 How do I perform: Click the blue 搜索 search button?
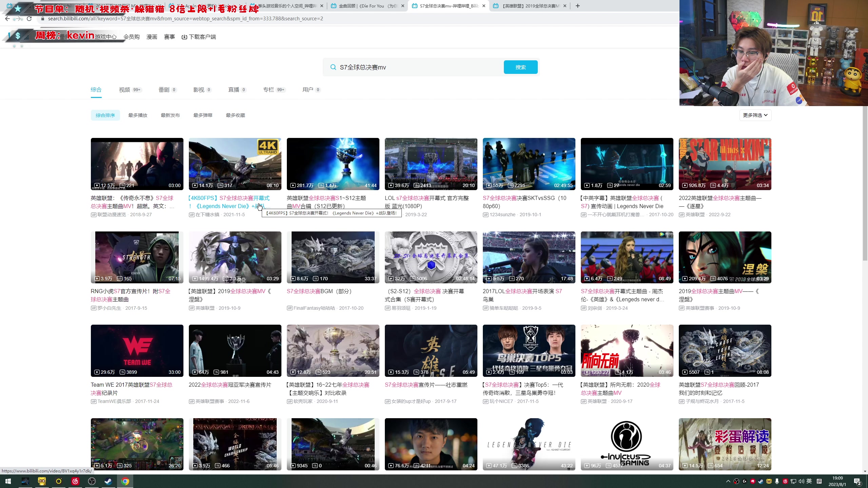521,67
